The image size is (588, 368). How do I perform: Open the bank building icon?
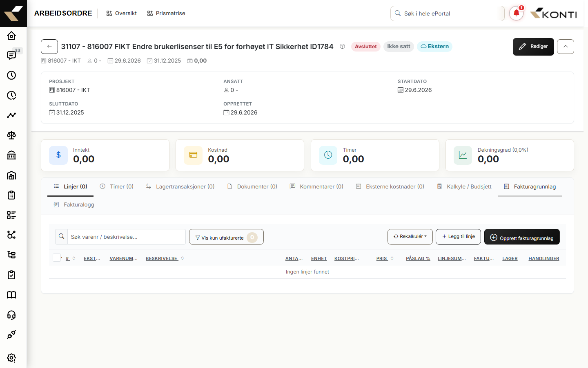click(x=11, y=155)
